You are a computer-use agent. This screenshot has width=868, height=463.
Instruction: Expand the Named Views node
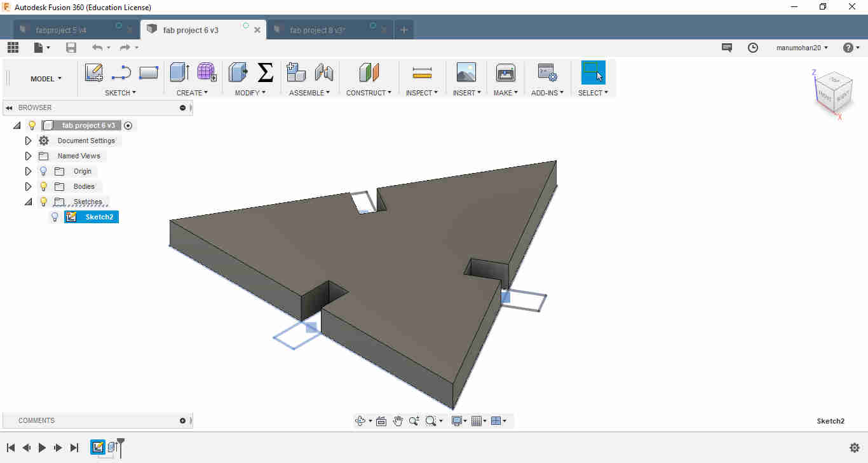tap(28, 156)
